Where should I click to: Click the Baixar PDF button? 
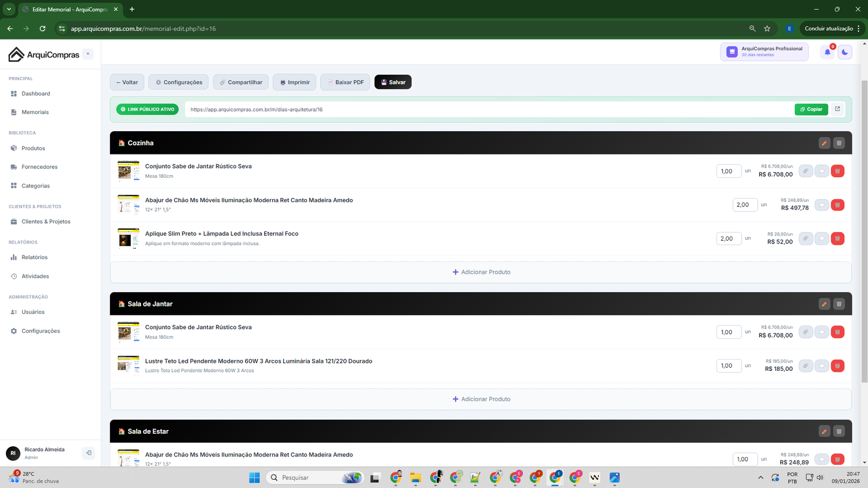pyautogui.click(x=345, y=82)
